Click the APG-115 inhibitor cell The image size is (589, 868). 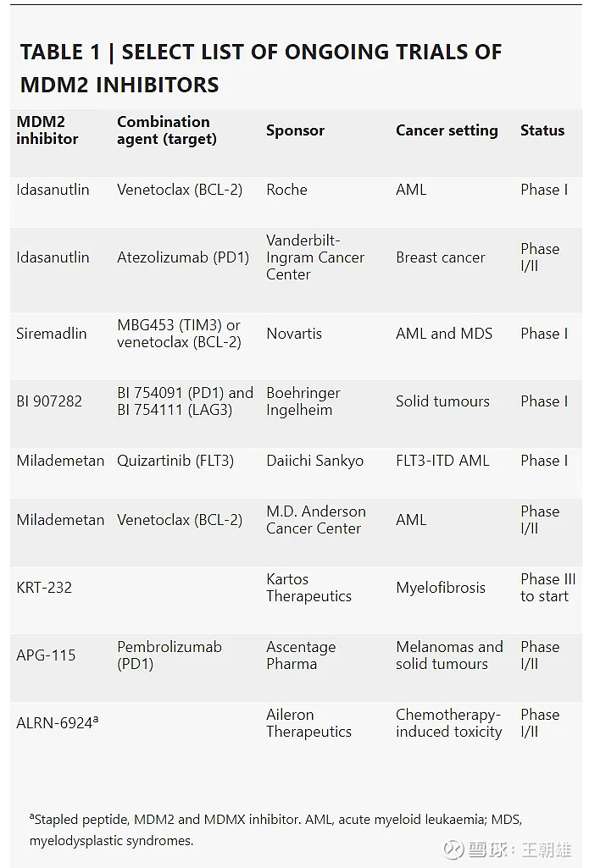(x=46, y=655)
